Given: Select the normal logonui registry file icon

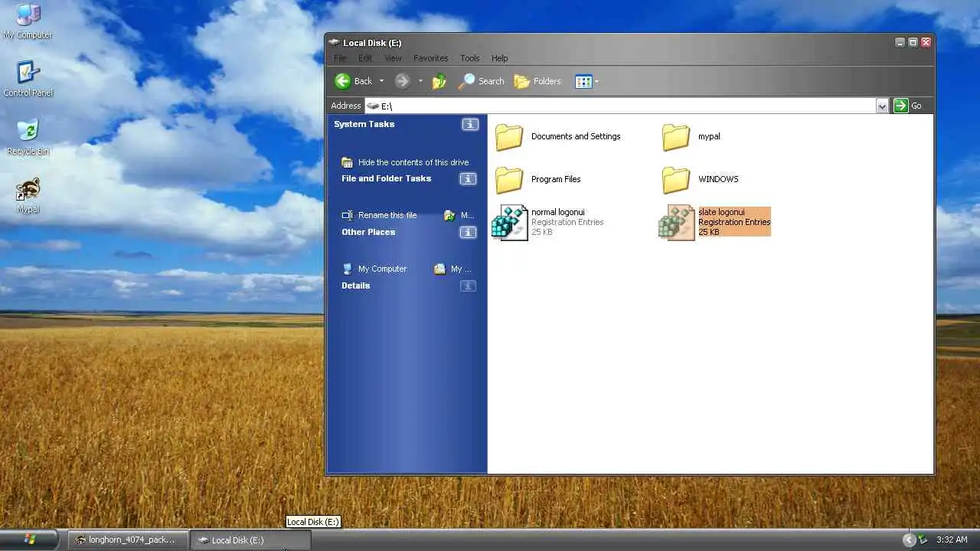Looking at the screenshot, I should point(510,223).
